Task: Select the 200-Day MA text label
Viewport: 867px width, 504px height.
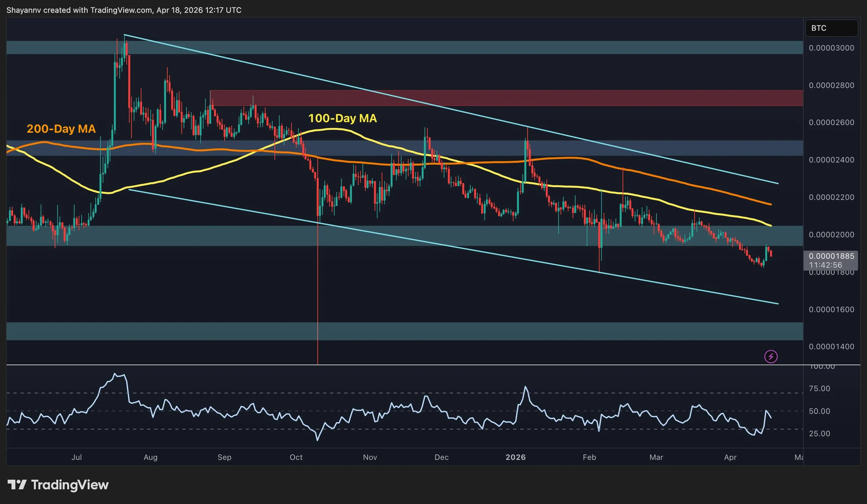Action: [61, 129]
